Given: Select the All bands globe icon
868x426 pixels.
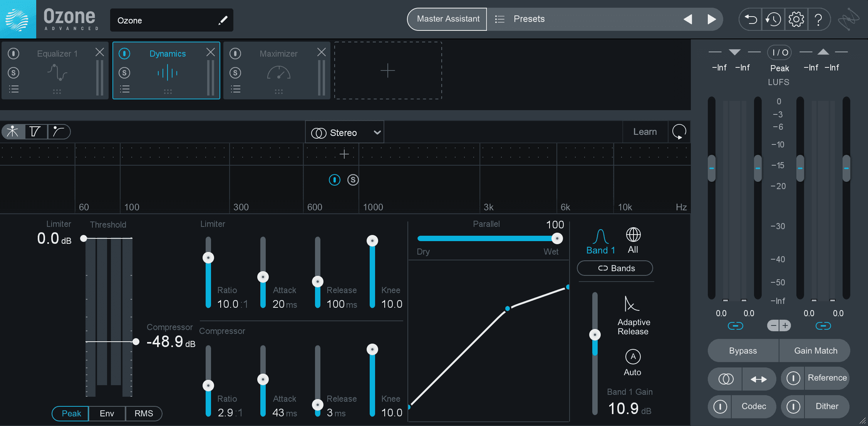Looking at the screenshot, I should 633,235.
